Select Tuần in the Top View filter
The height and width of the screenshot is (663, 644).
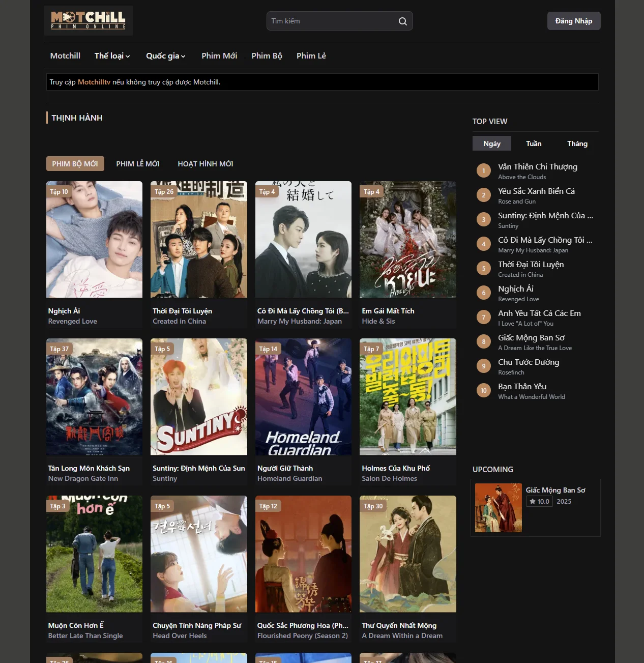point(534,143)
